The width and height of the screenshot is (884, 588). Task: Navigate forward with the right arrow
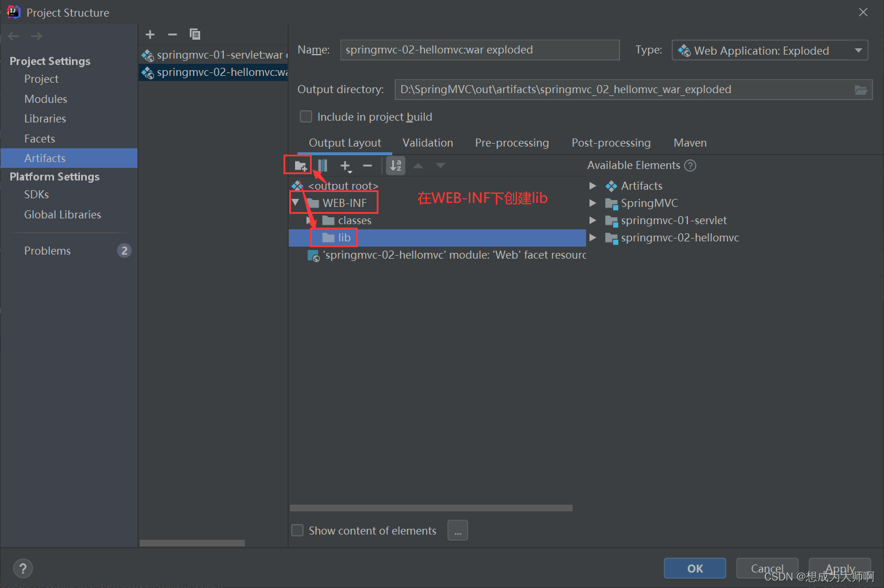pos(36,36)
